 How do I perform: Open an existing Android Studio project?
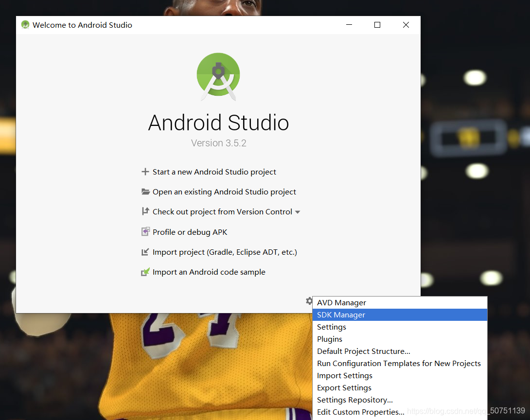click(x=224, y=192)
